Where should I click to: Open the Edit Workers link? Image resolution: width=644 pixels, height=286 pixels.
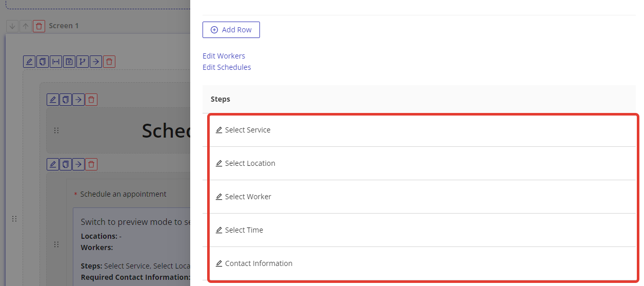(224, 56)
